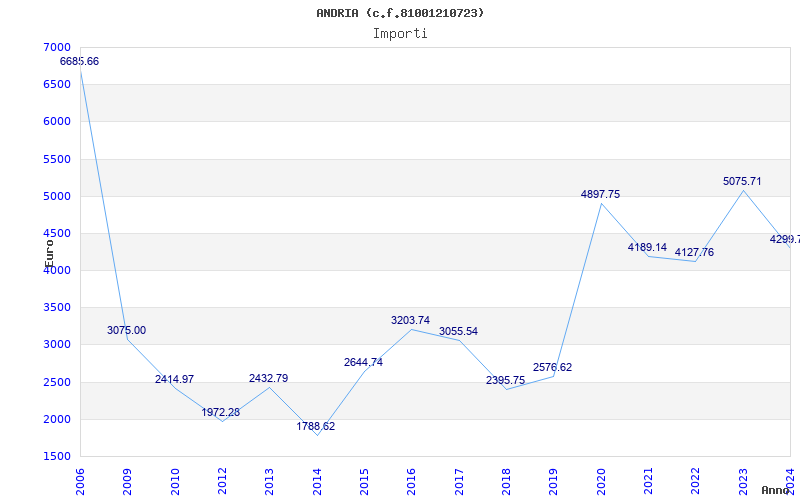Click the data label 1788.62
This screenshot has height=500, width=800.
click(x=316, y=426)
